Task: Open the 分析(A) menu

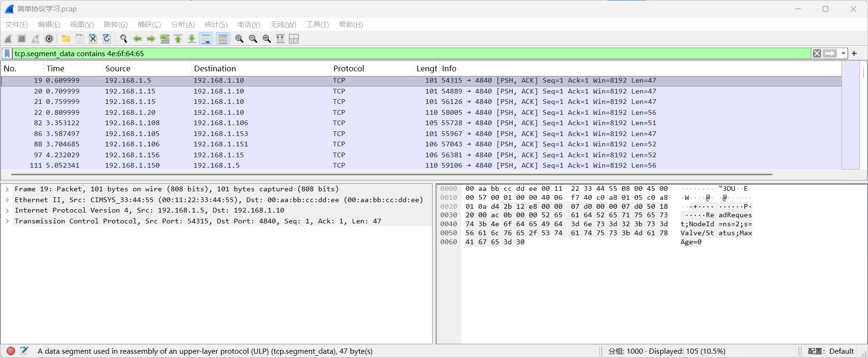Action: pyautogui.click(x=183, y=25)
